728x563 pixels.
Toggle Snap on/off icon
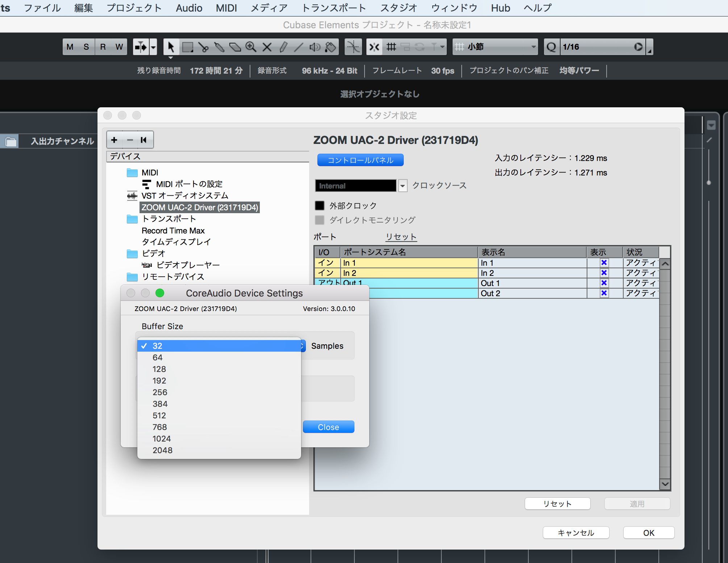374,47
